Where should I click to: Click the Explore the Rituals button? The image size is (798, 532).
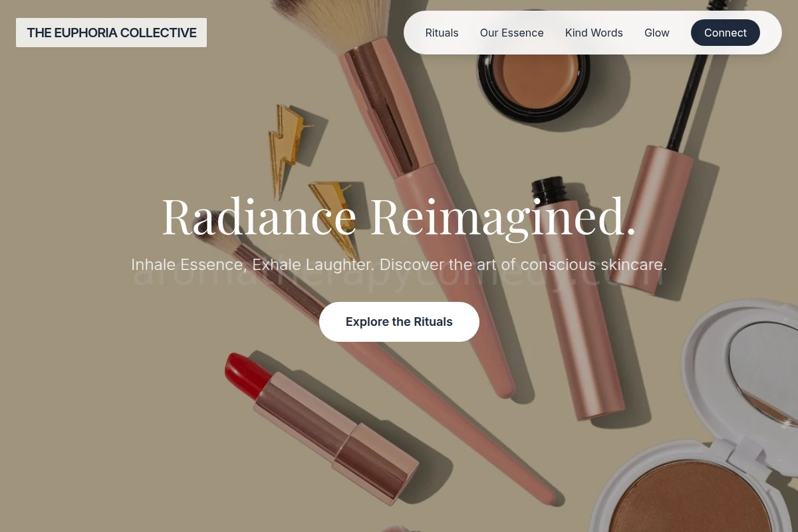click(399, 322)
